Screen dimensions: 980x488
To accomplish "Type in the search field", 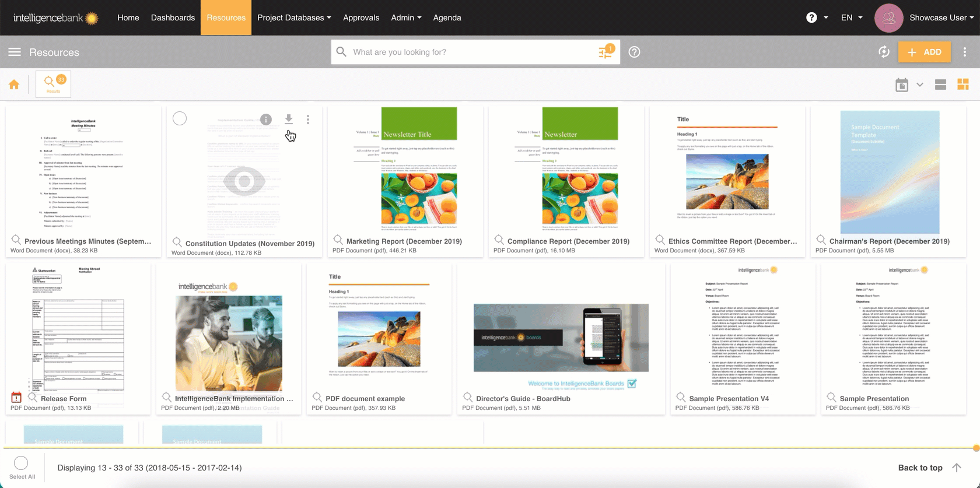I will (x=467, y=52).
